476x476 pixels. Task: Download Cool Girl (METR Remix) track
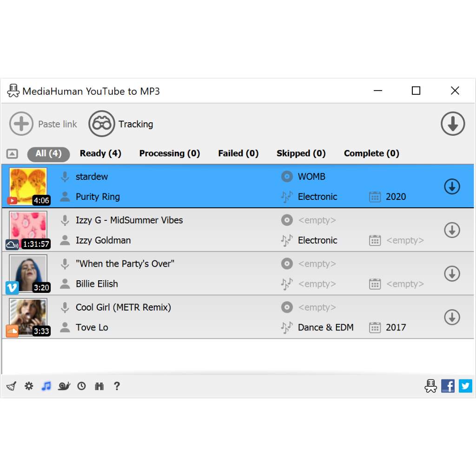coord(452,317)
